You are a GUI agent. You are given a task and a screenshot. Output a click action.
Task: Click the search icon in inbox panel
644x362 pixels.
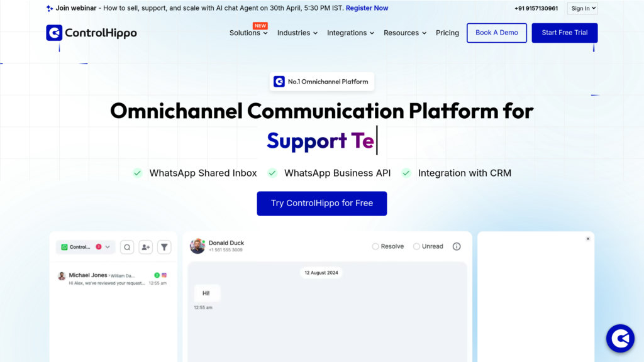point(127,247)
